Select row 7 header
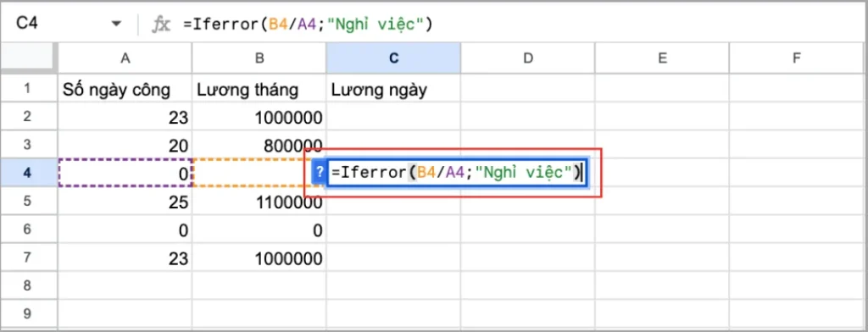This screenshot has height=332, width=868. [29, 257]
